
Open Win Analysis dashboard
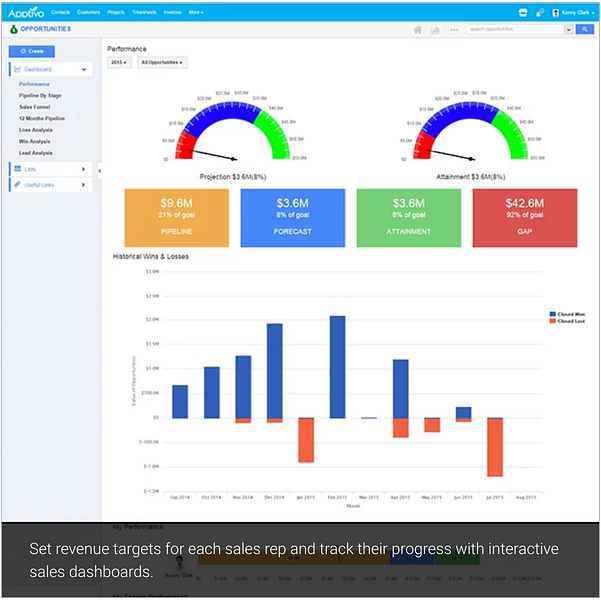coord(34,141)
